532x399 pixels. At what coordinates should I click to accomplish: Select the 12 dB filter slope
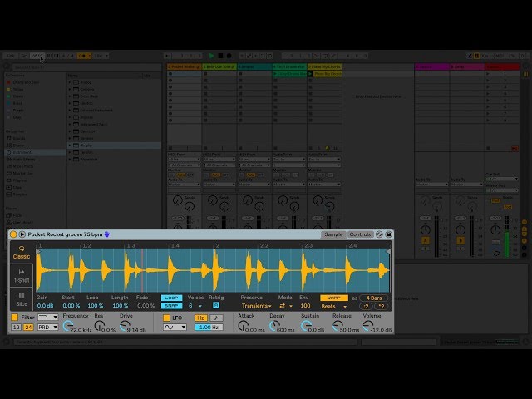(16, 327)
